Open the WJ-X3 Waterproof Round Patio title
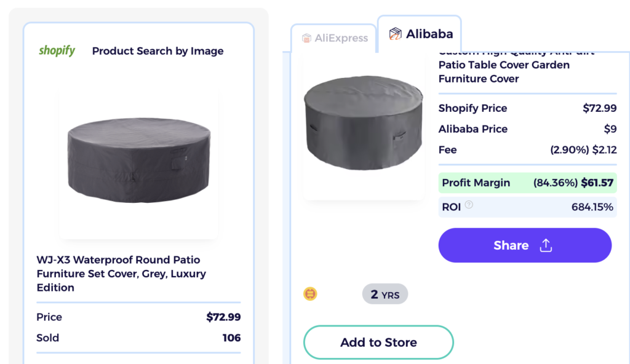The height and width of the screenshot is (364, 630). click(x=121, y=274)
